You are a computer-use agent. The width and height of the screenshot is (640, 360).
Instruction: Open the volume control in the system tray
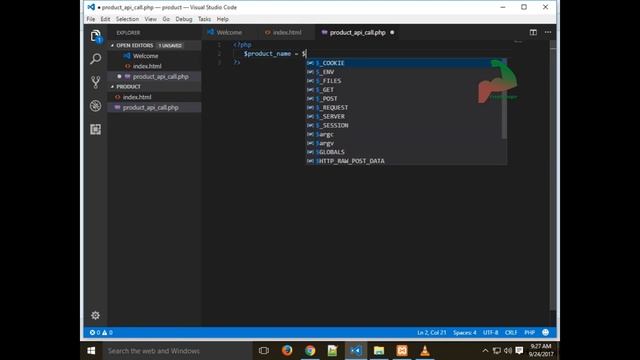point(508,350)
